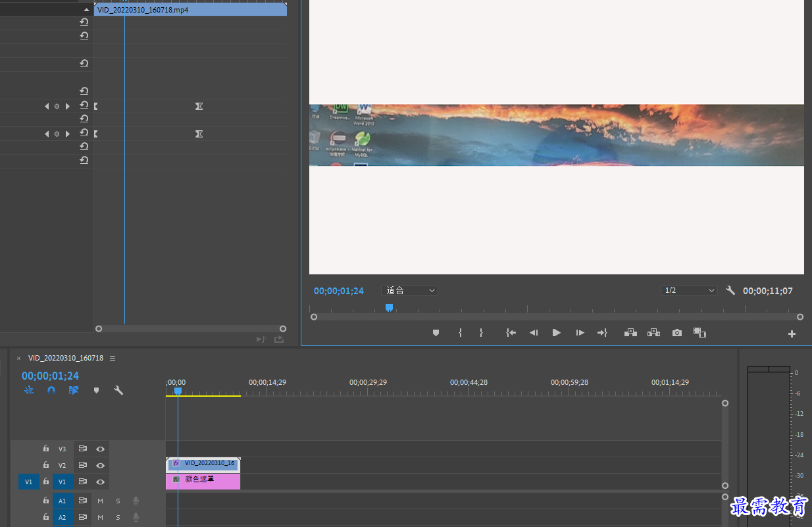
Task: Click ruler time 00;00;59;28
Action: (569, 382)
